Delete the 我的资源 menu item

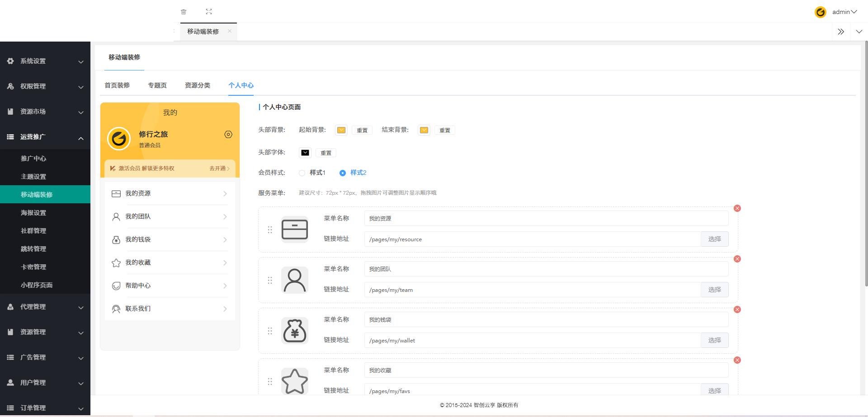737,208
